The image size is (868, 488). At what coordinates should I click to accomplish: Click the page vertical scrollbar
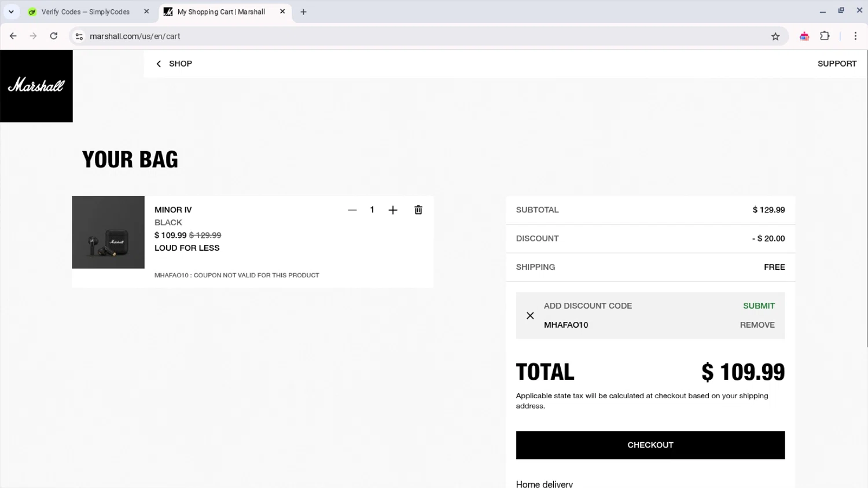[x=866, y=198]
